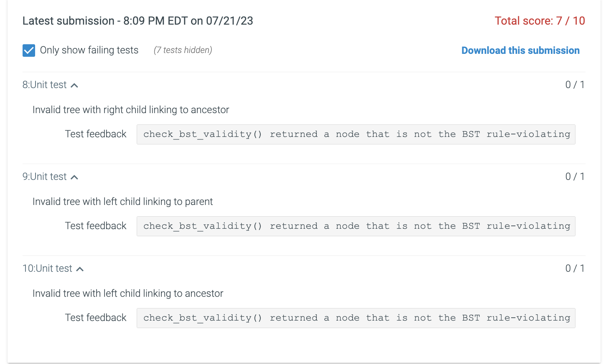This screenshot has width=606, height=364.
Task: Click the chevron icon next to 9:Unit test
Action: tap(74, 177)
